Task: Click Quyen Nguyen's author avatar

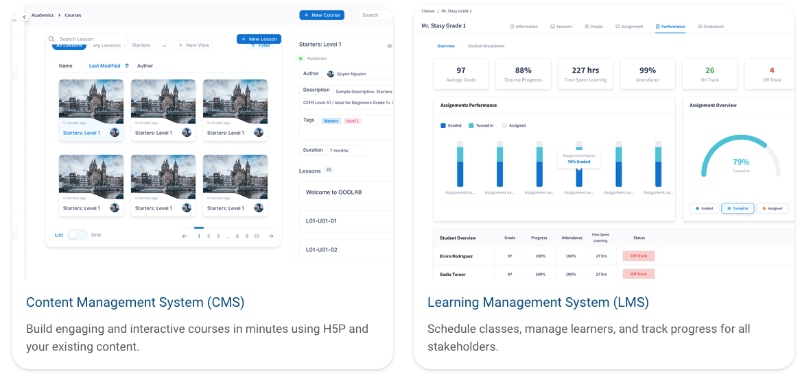Action: [330, 74]
